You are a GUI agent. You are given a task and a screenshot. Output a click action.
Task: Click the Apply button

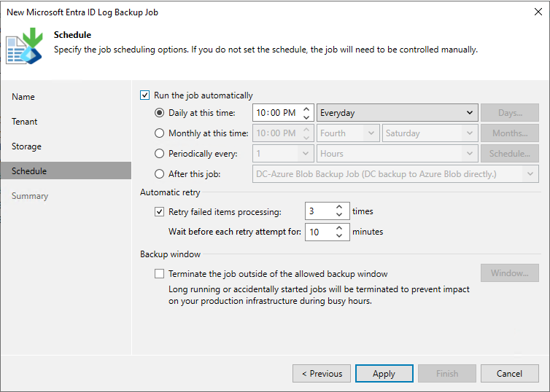tap(384, 374)
